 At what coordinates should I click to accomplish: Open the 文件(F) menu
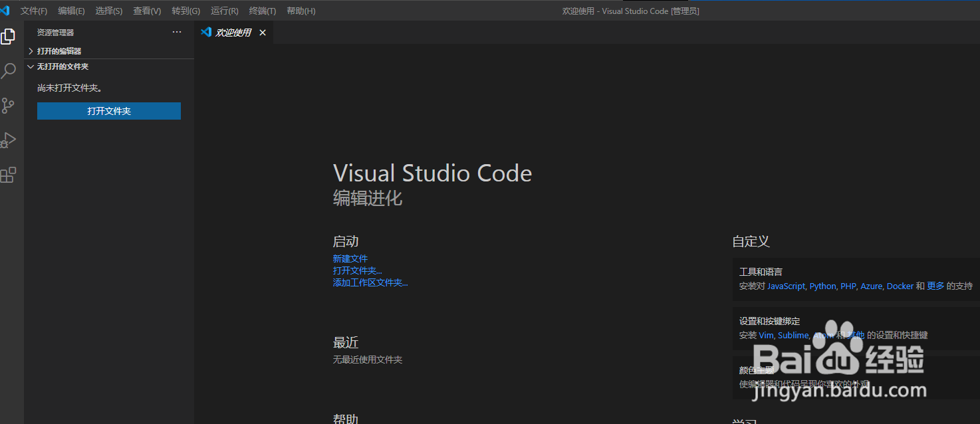34,11
